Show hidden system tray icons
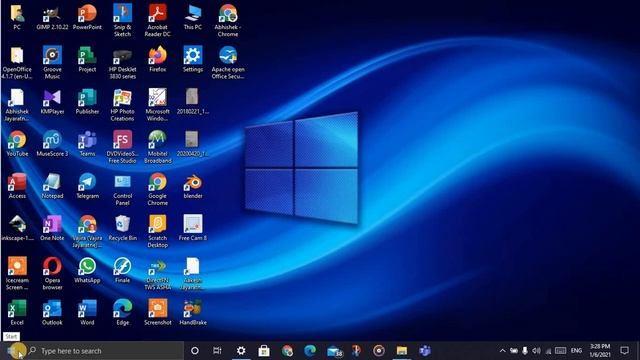The image size is (640, 360). (x=502, y=351)
